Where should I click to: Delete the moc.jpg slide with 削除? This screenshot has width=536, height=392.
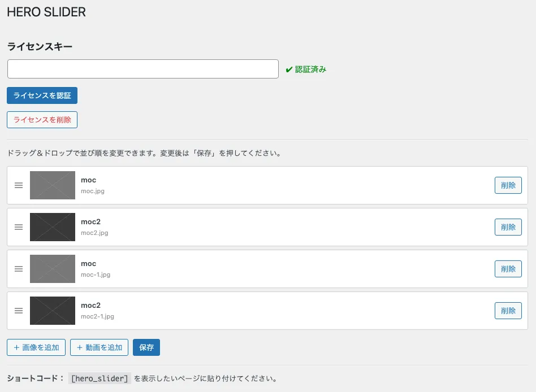(508, 185)
